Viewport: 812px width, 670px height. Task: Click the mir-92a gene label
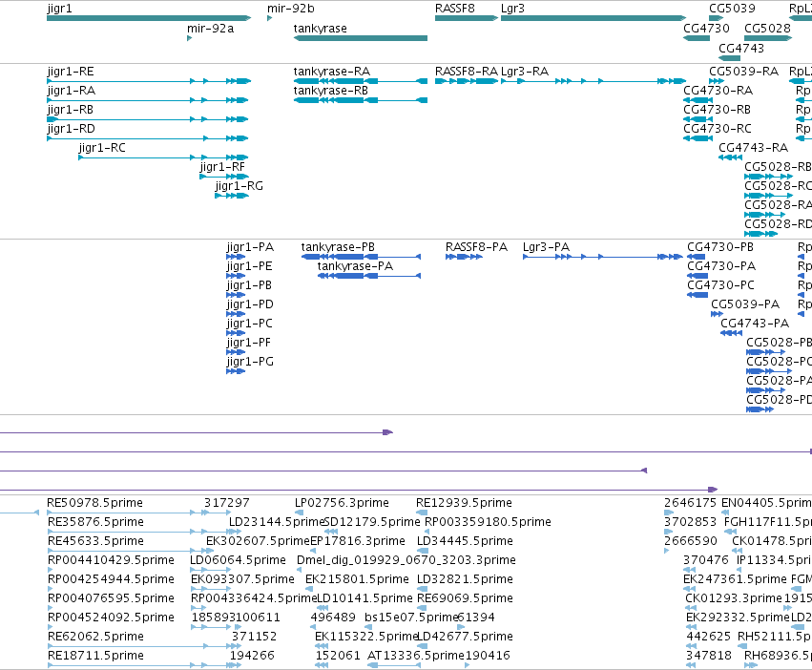[210, 29]
